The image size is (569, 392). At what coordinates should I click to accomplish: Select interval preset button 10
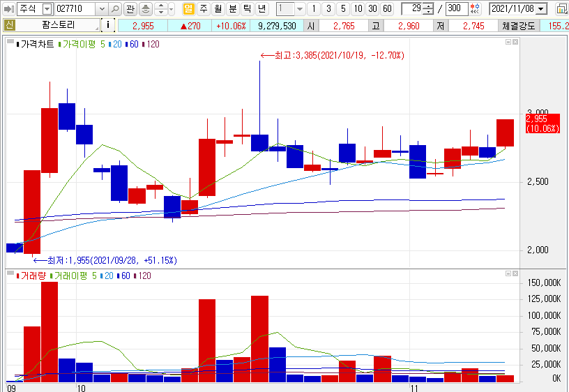point(358,8)
